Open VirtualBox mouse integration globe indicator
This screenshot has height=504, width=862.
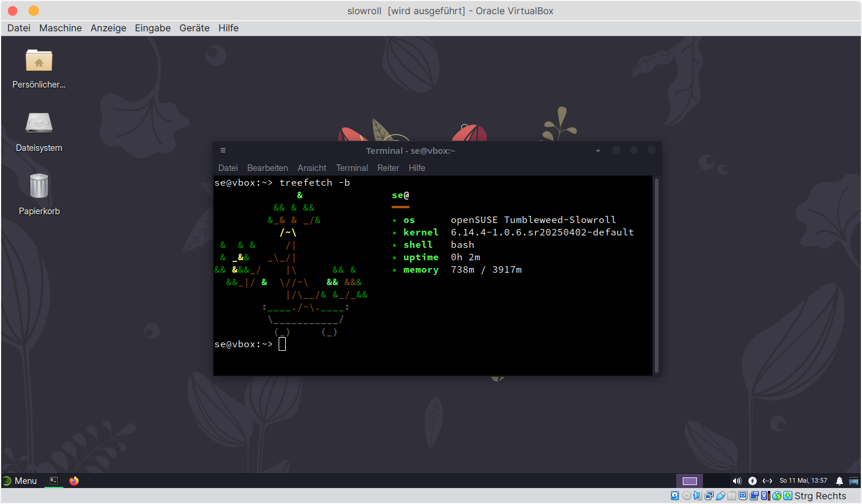777,496
